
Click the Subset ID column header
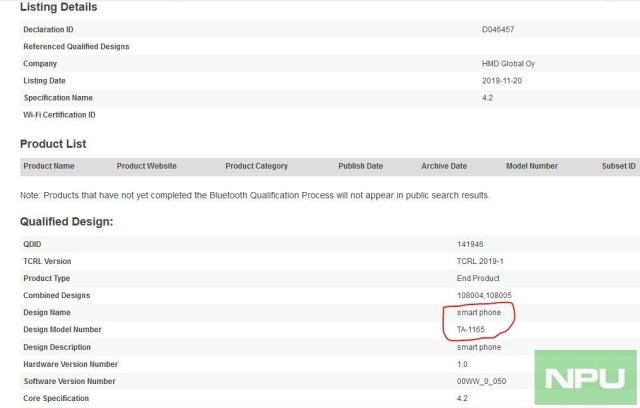tap(618, 166)
